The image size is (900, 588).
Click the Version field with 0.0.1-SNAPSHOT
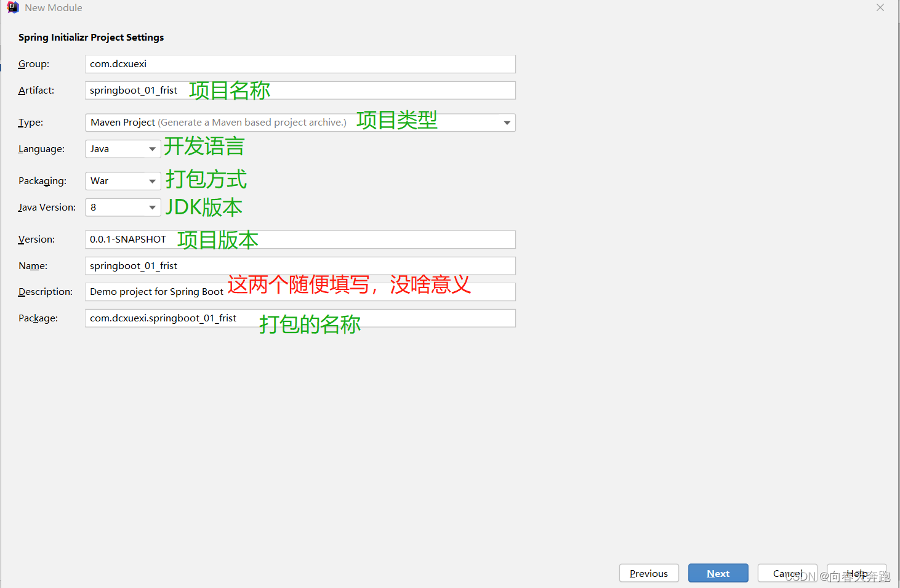pyautogui.click(x=300, y=240)
